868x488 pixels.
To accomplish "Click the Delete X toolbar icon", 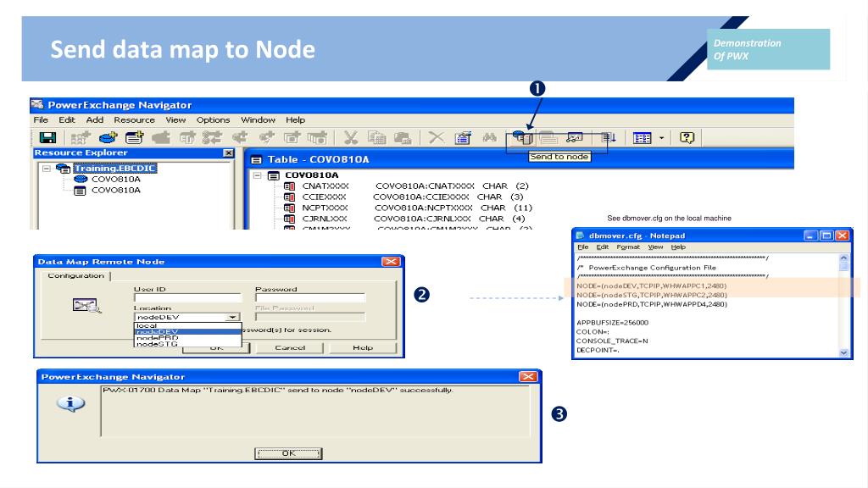I will [x=437, y=137].
